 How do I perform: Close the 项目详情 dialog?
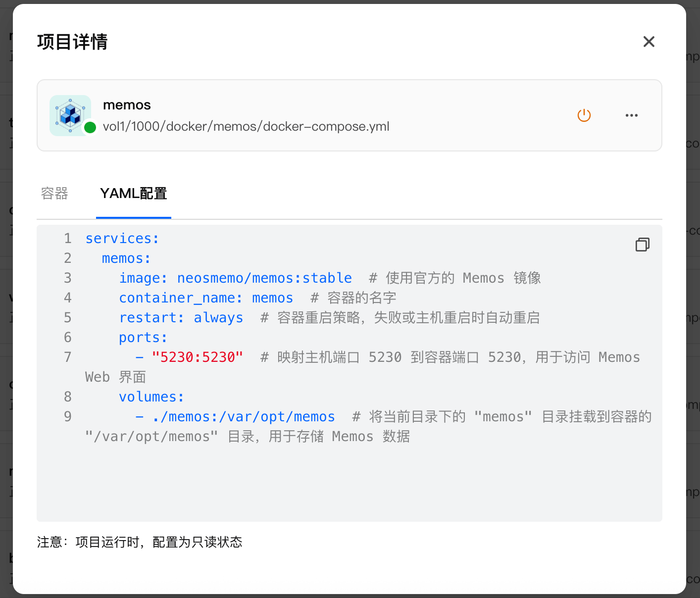pos(649,42)
